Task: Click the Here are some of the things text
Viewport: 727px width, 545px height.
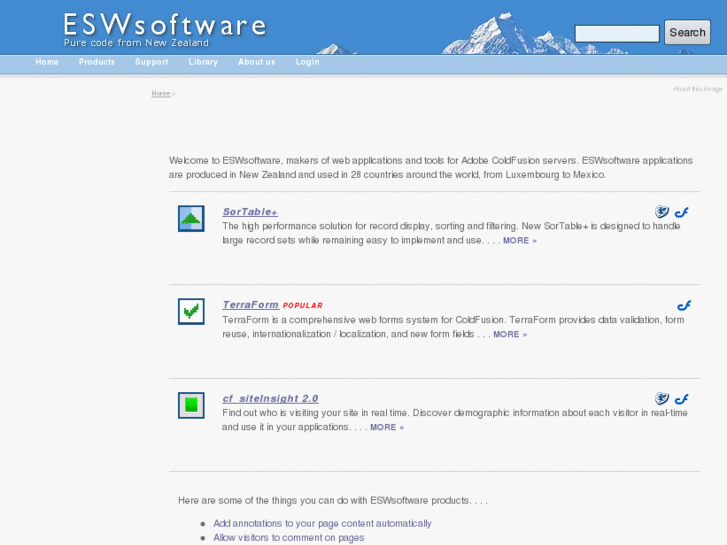Action: pos(333,500)
